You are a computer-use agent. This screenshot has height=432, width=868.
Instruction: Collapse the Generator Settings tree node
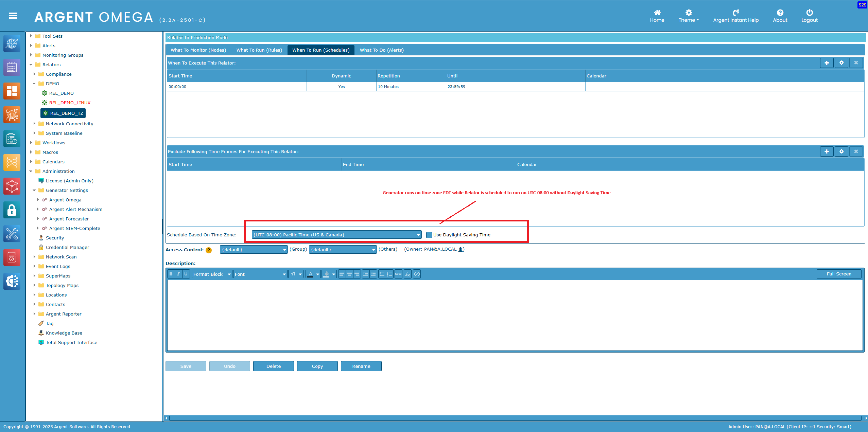pyautogui.click(x=34, y=191)
